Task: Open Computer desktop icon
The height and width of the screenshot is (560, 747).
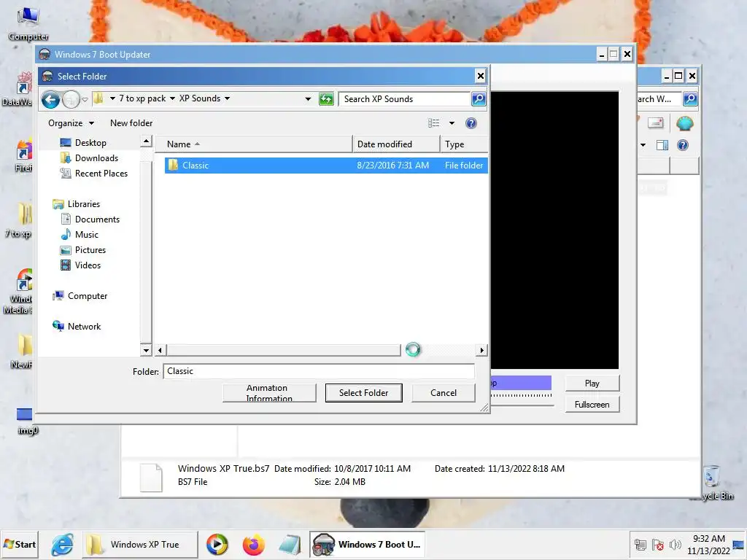Action: pos(28,24)
